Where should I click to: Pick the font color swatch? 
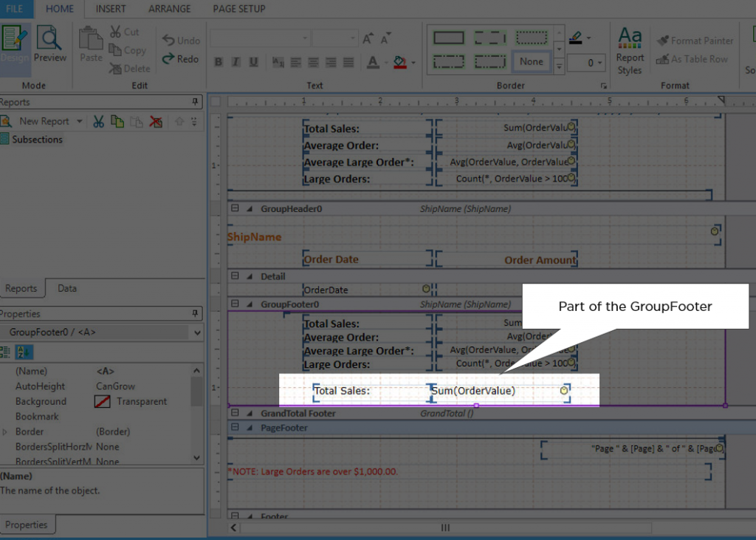pyautogui.click(x=373, y=62)
